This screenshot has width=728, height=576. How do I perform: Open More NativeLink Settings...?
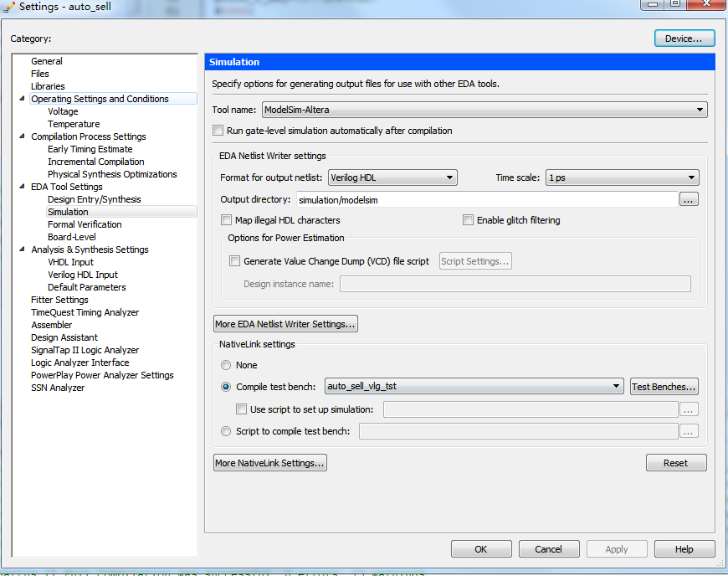pos(269,463)
